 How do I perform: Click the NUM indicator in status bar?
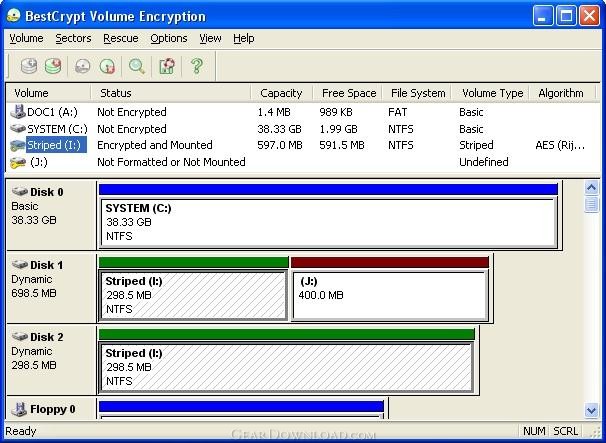[535, 431]
